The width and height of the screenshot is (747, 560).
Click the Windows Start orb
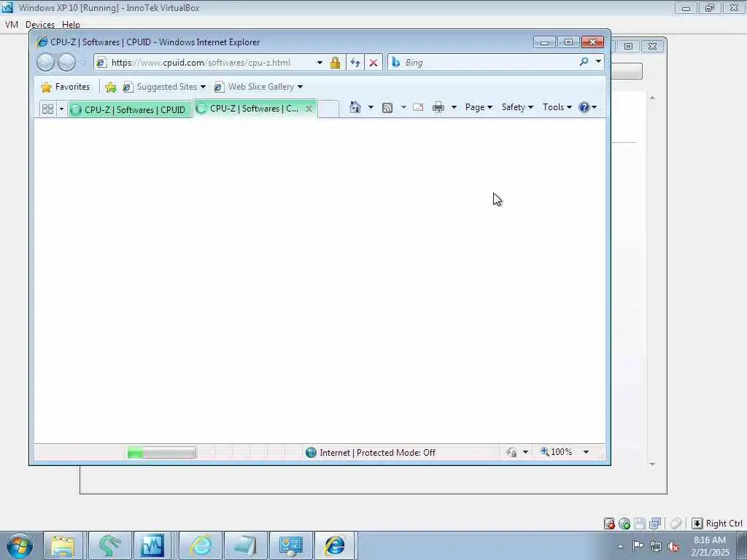(20, 545)
